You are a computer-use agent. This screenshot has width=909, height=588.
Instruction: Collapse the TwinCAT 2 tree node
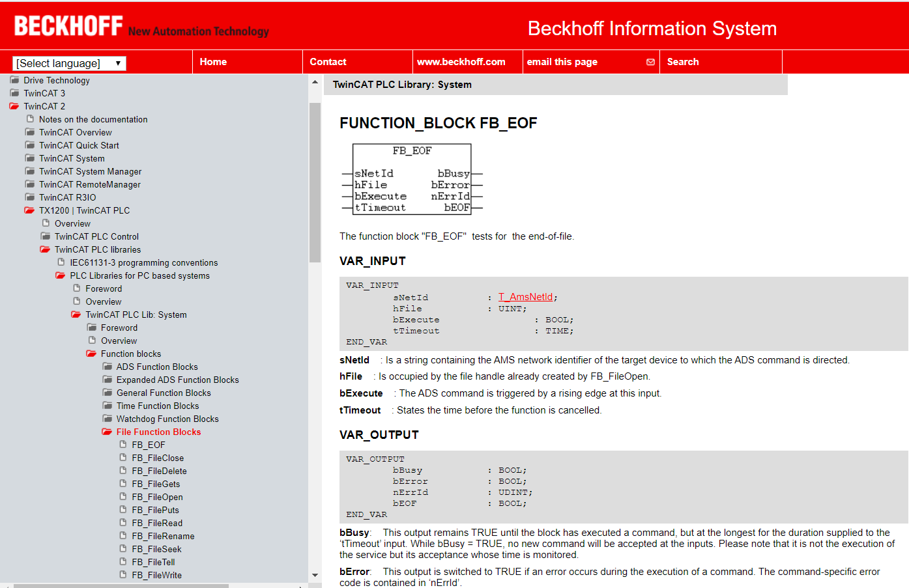[14, 105]
